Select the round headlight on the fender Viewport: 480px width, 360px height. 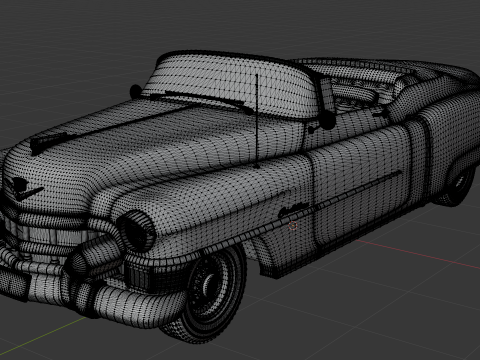(x=137, y=231)
